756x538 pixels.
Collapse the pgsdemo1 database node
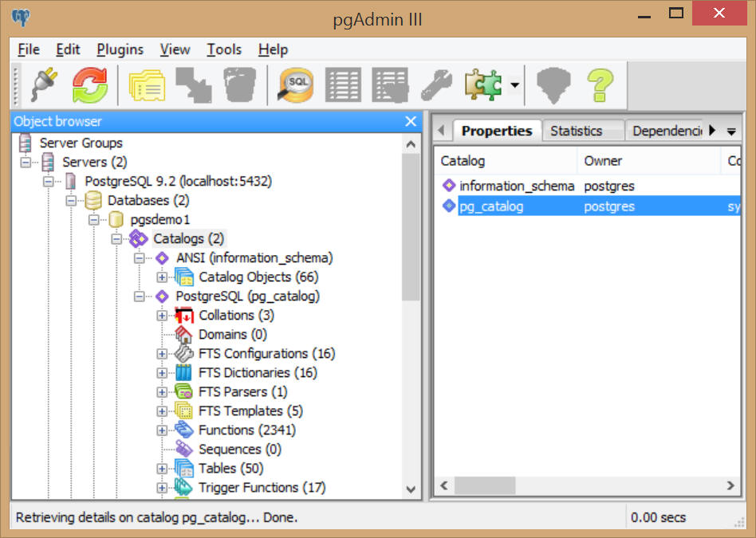93,220
